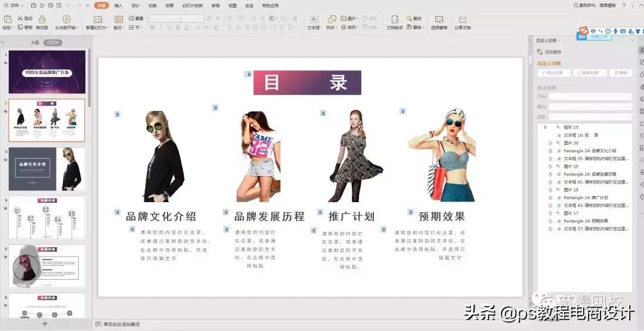Click the search commands and templates box
Image resolution: width=644 pixels, height=331 pixels.
[595, 5]
